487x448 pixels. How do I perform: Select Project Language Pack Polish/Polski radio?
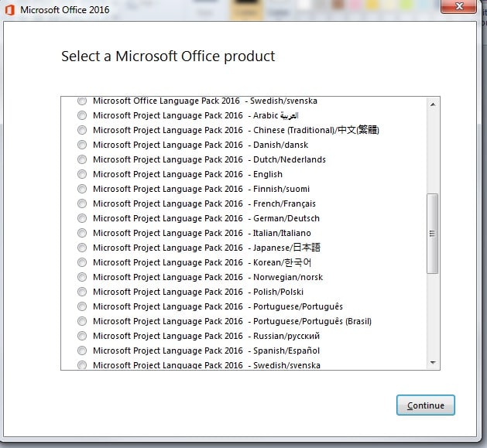pyautogui.click(x=82, y=292)
